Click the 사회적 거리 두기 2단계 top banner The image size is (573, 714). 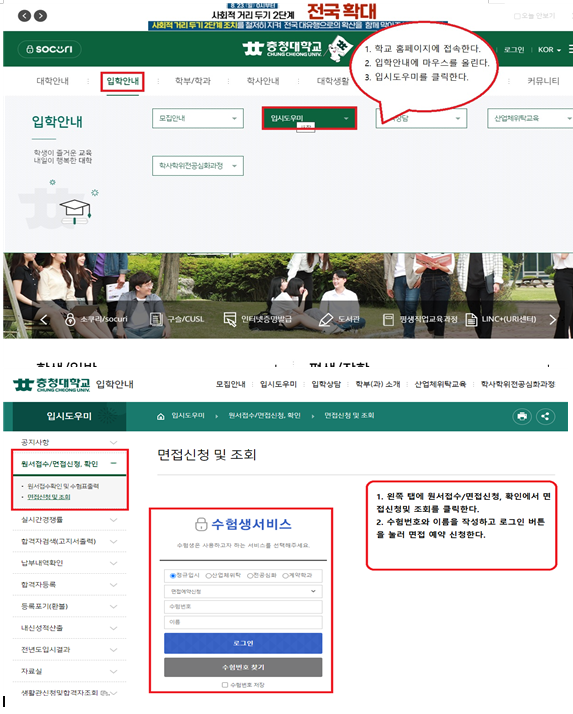(296, 16)
